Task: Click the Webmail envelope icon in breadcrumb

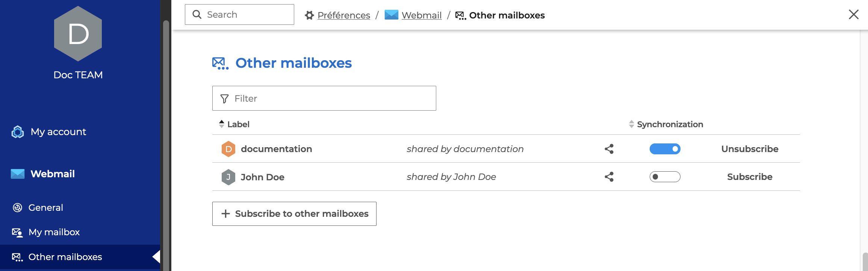Action: [x=391, y=15]
